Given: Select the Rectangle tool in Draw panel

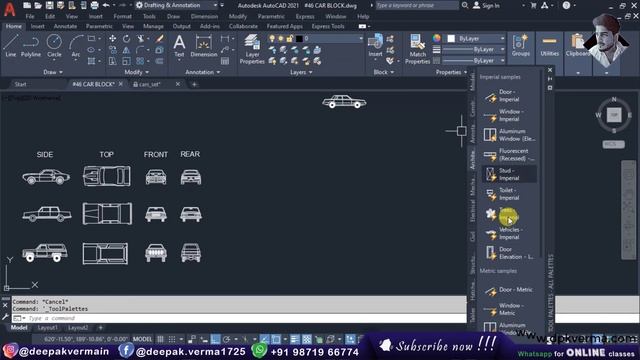Looking at the screenshot, I should click(91, 39).
